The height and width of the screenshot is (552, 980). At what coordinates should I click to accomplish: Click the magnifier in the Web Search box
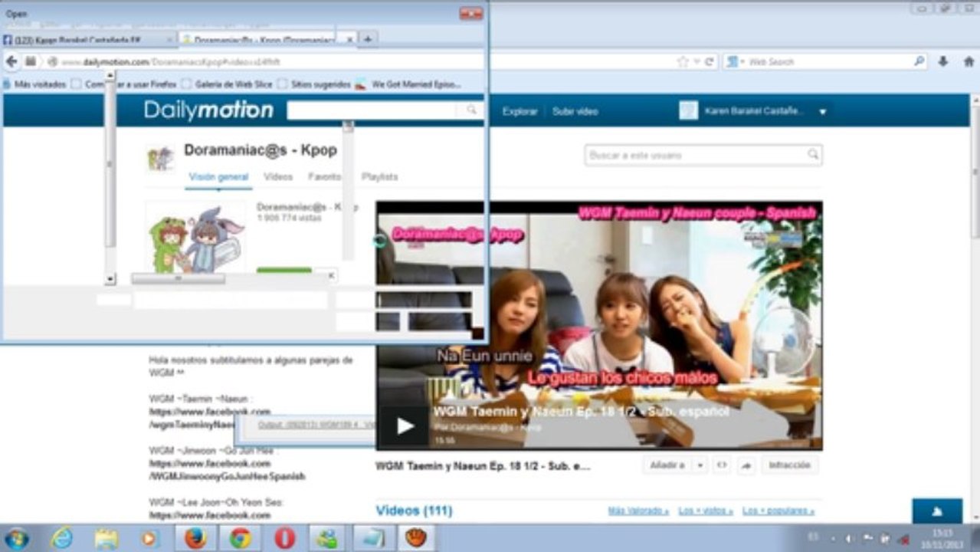[x=919, y=61]
